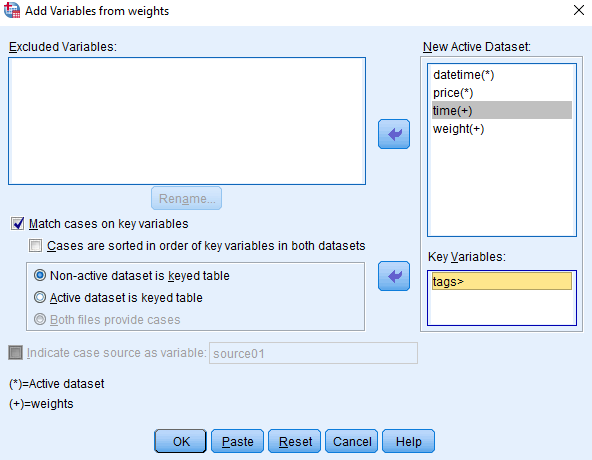Viewport: 592px width, 460px height.
Task: Click the arrow button beside Excluded Variables
Action: coord(394,134)
